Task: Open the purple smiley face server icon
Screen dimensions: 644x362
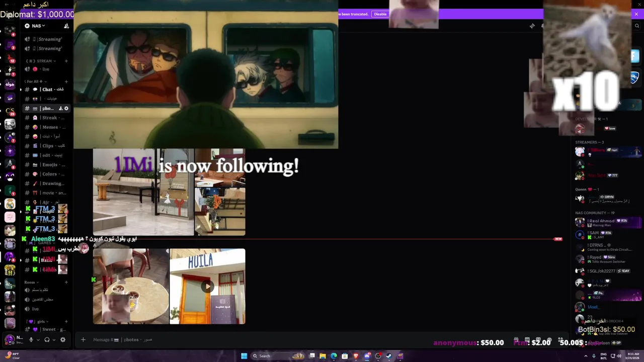Action: point(10,176)
